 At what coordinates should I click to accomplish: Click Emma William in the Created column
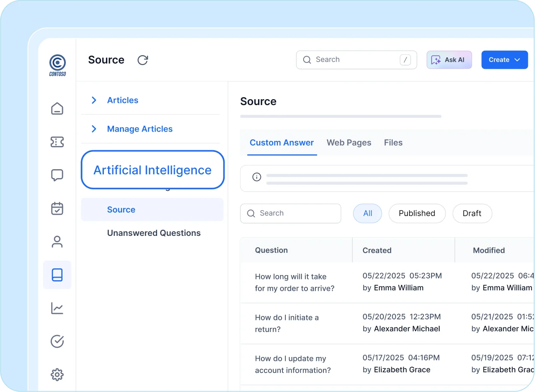pyautogui.click(x=399, y=288)
